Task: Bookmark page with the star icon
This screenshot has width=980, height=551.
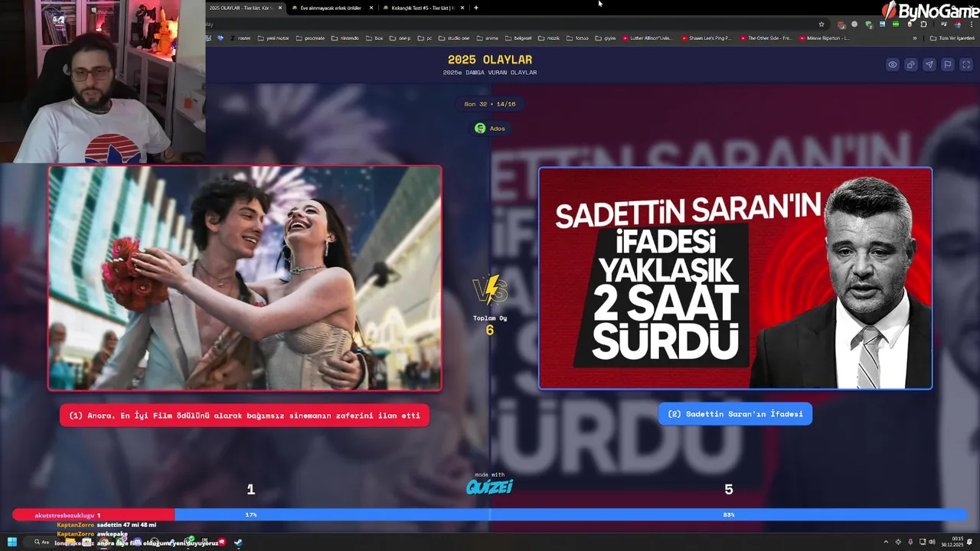Action: click(x=822, y=24)
